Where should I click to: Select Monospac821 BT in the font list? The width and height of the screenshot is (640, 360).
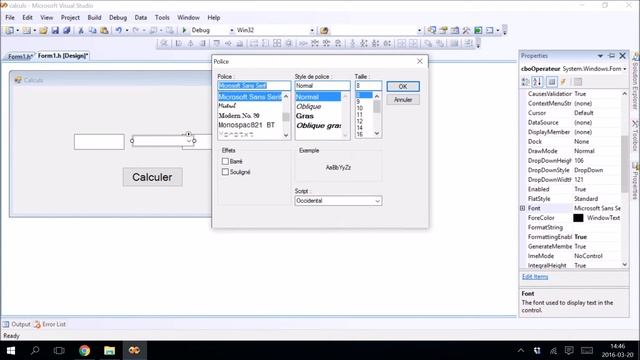click(x=247, y=125)
